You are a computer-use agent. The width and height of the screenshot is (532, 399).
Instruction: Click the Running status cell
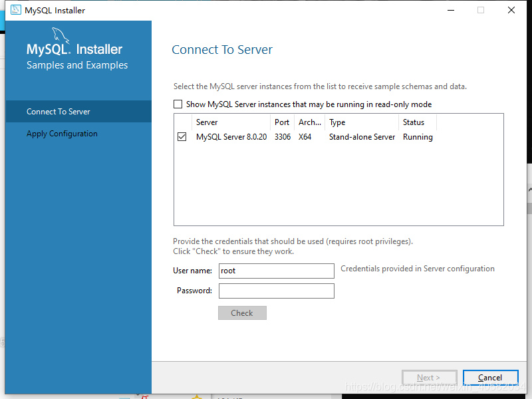(418, 137)
